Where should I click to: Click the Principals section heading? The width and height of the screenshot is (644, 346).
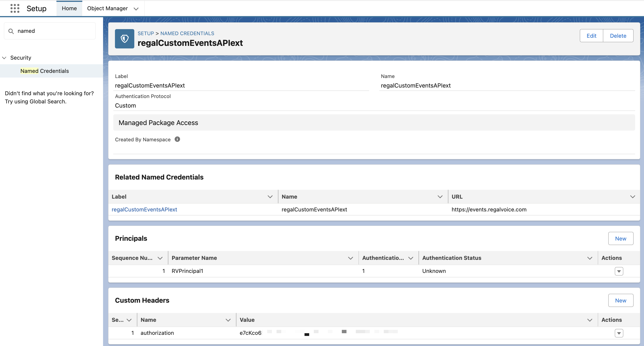tap(131, 238)
